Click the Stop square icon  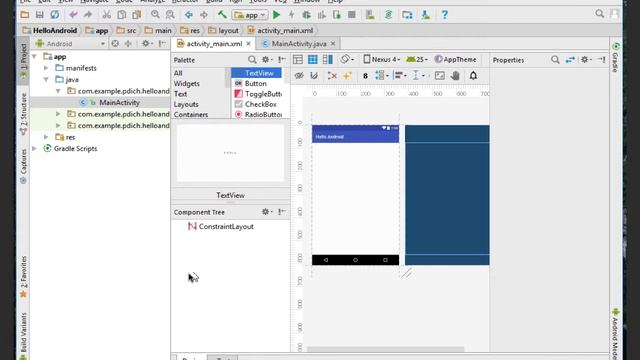pos(351,15)
